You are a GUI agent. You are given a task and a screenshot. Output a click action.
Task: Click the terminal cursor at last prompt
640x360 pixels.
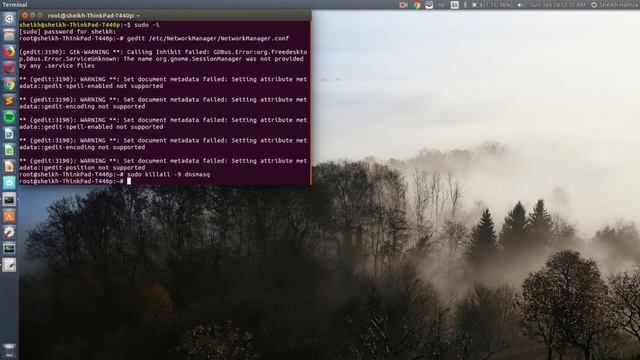point(129,181)
